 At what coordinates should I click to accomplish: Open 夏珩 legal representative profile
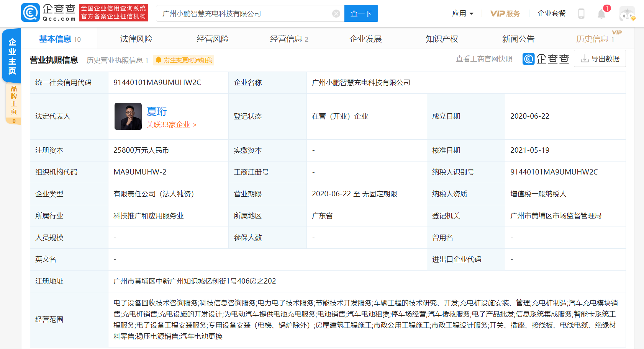pyautogui.click(x=156, y=111)
